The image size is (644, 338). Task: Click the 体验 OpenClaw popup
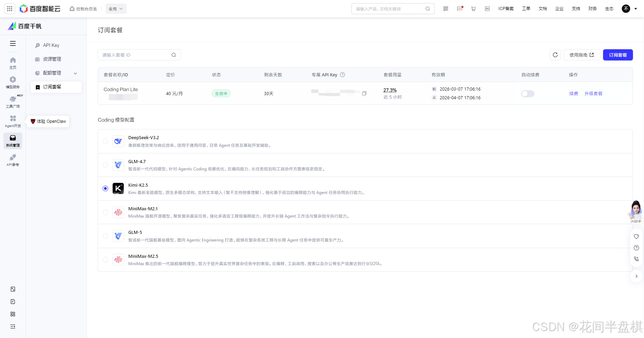coord(48,121)
